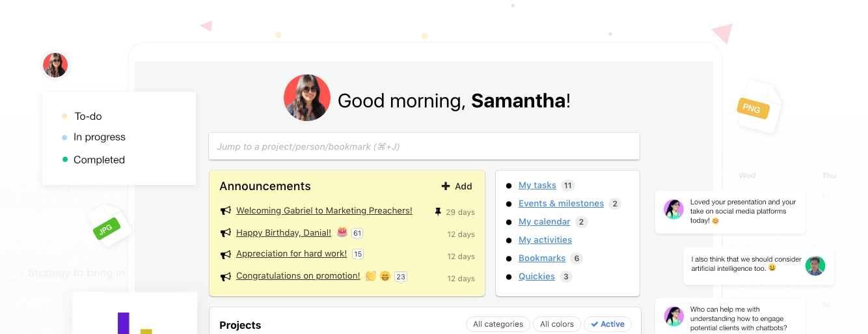The width and height of the screenshot is (868, 334).
Task: Click the smiling face emoji on Congratulations row
Action: (385, 275)
